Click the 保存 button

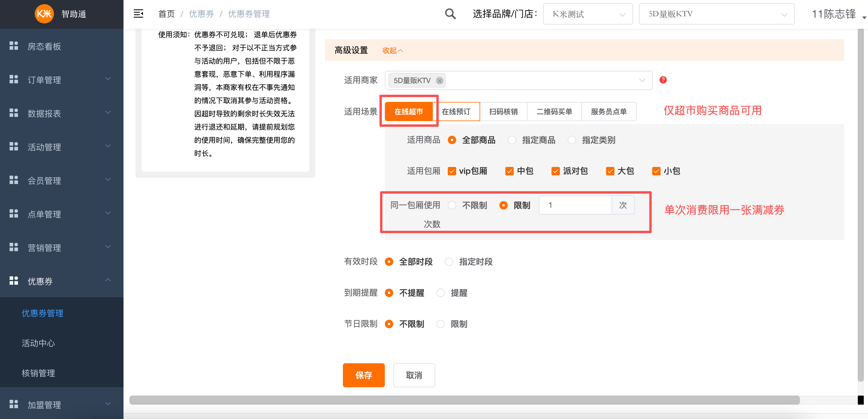[x=364, y=375]
